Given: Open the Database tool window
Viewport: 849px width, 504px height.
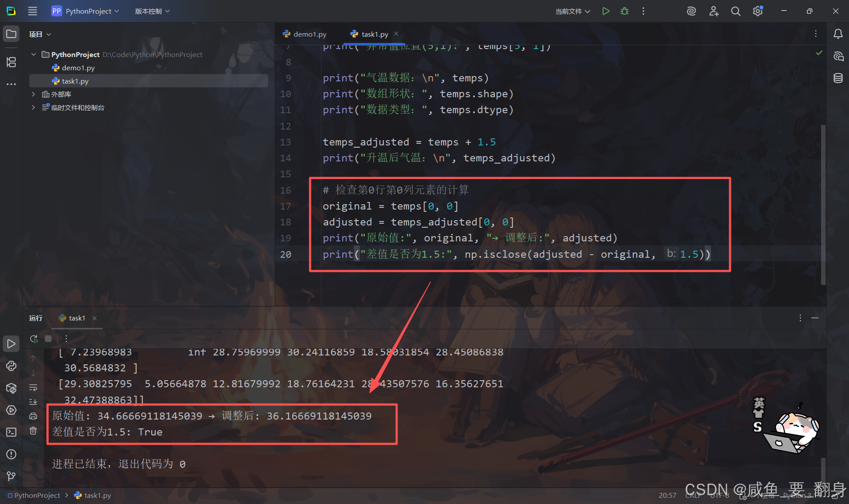Looking at the screenshot, I should click(x=838, y=78).
